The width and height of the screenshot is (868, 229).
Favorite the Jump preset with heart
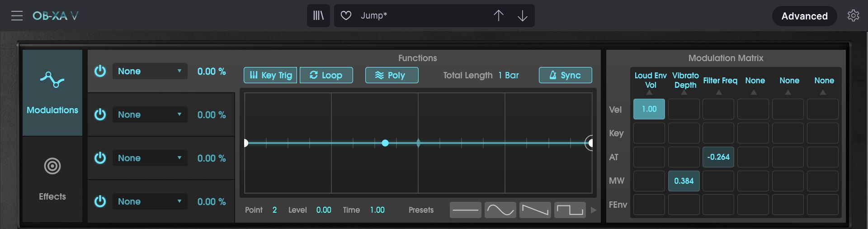pos(346,16)
